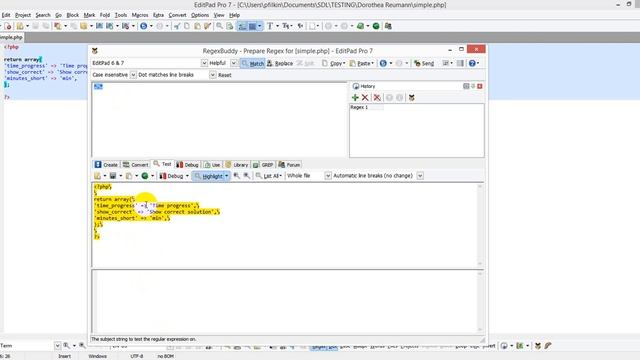Open the RegexBuddy help icon
Screen dimensions: 640x360
(472, 63)
